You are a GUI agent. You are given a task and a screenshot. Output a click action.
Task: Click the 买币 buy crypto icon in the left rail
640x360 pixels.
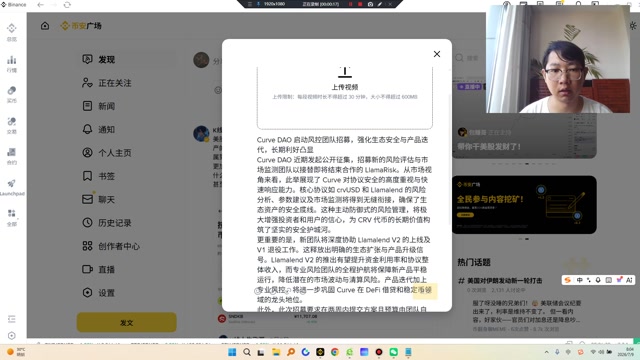[11, 91]
